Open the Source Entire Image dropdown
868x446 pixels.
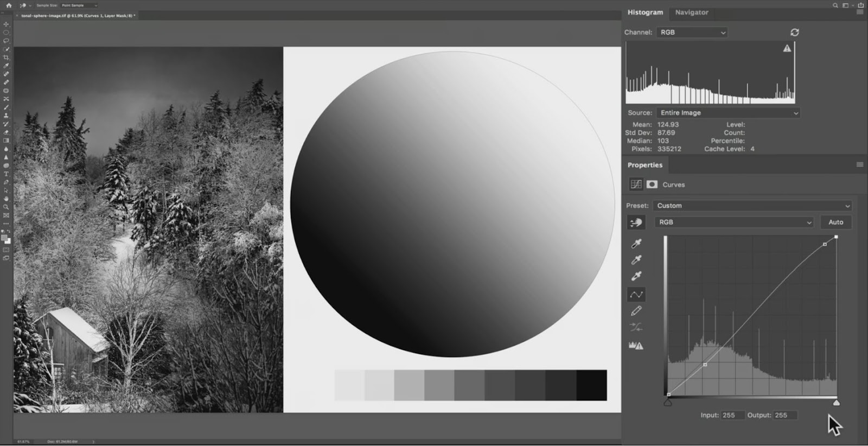(728, 113)
